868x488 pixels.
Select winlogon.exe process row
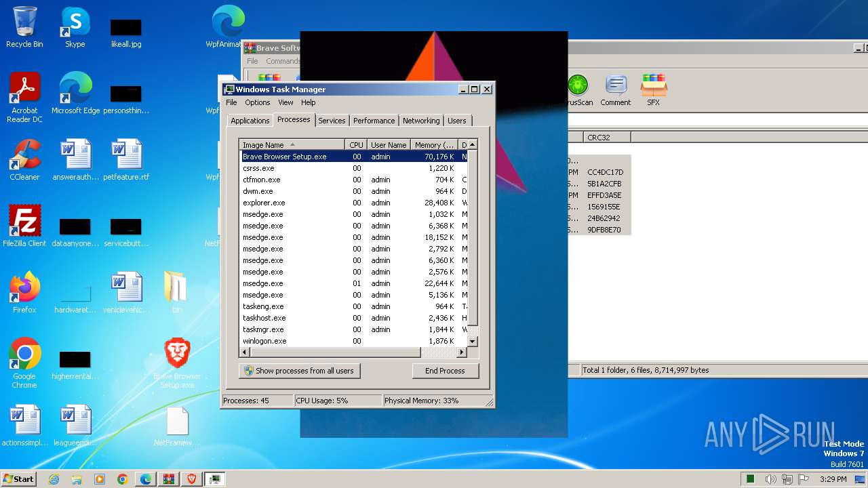coord(354,341)
